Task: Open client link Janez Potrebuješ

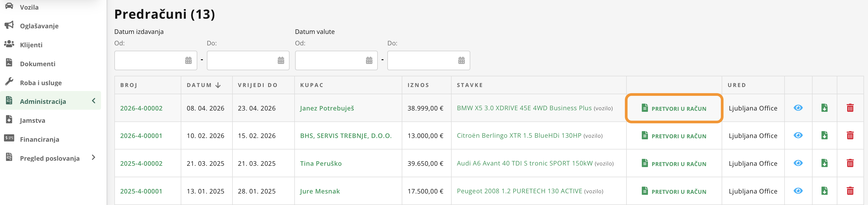Action: coord(327,108)
